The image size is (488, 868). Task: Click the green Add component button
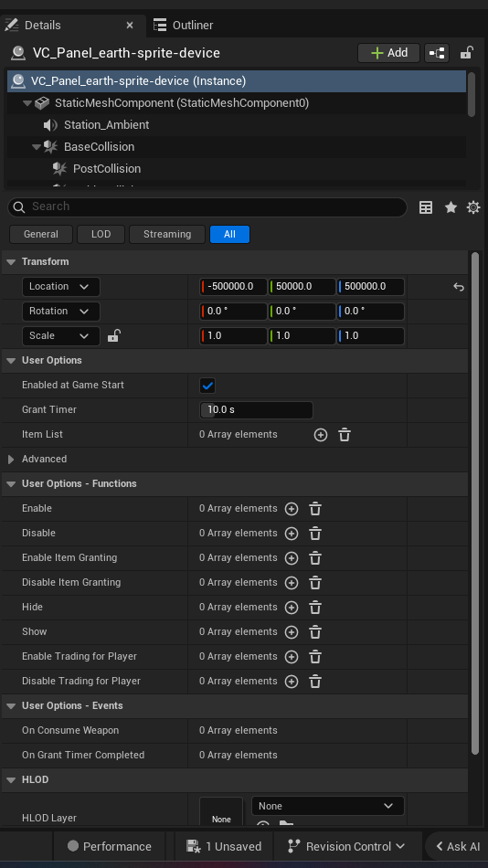tap(389, 53)
